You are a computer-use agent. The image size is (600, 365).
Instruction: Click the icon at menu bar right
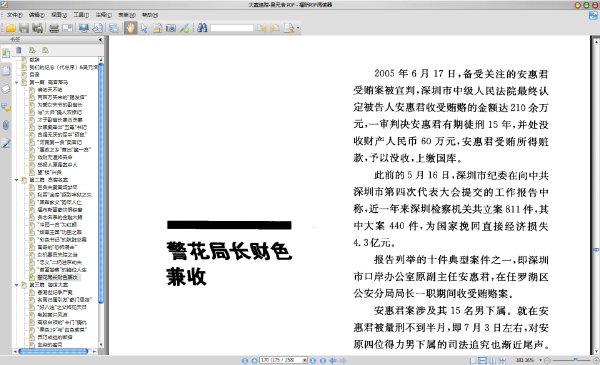click(593, 16)
